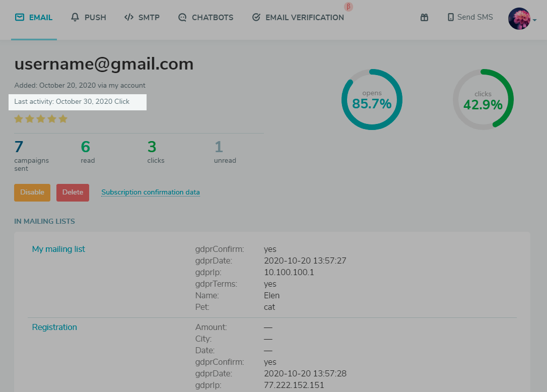Image resolution: width=547 pixels, height=392 pixels.
Task: Click the bell icon beside PUSH
Action: (x=75, y=17)
